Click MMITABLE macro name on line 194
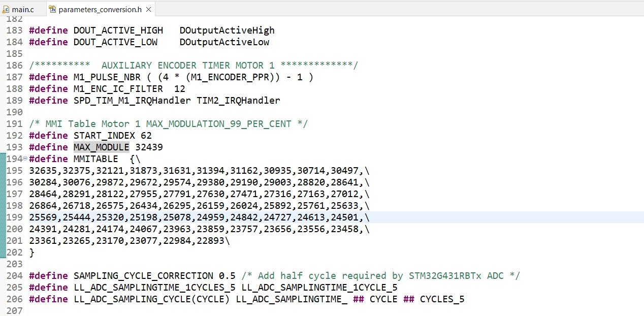The width and height of the screenshot is (644, 316). (x=96, y=159)
